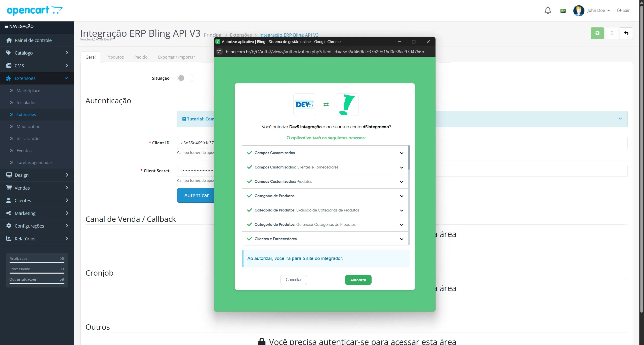Click the Marketing share icon
Viewport: 644px width, 345px height.
click(x=9, y=213)
